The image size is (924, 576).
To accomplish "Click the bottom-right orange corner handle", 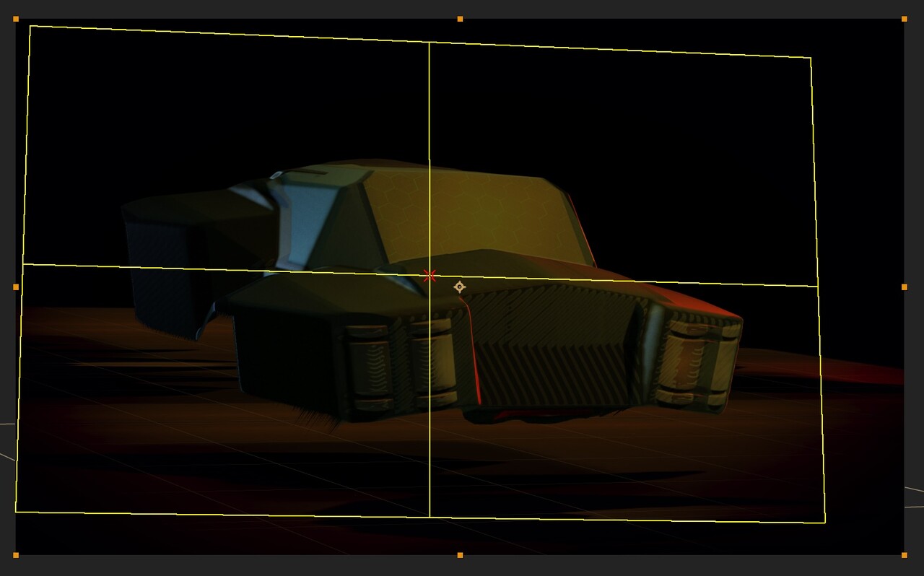I will [905, 555].
